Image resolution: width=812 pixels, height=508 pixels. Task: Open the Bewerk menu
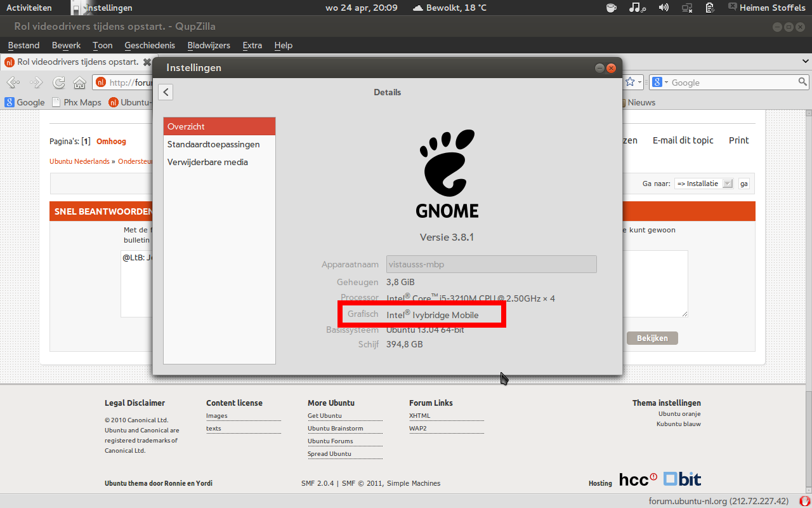coord(67,45)
